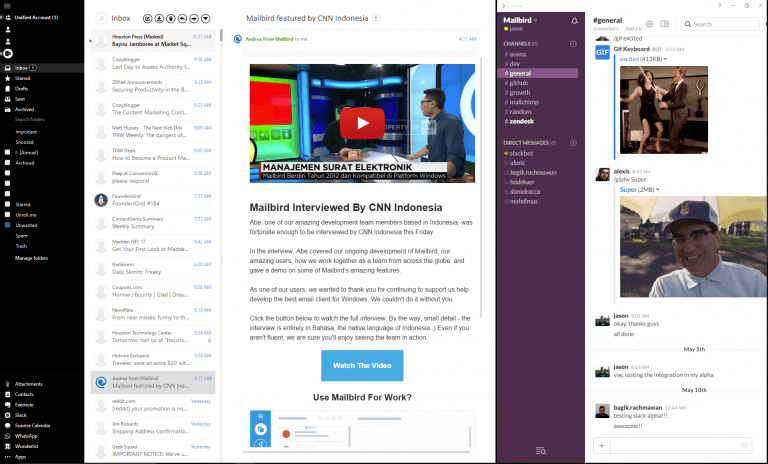The height and width of the screenshot is (464, 768).
Task: Click the Slack notifications bell icon
Action: [574, 21]
